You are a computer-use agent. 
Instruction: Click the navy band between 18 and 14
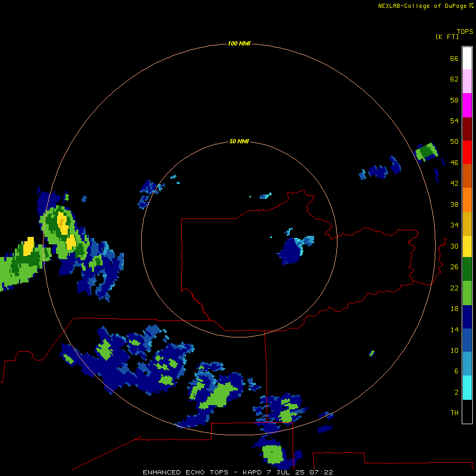pyautogui.click(x=467, y=317)
